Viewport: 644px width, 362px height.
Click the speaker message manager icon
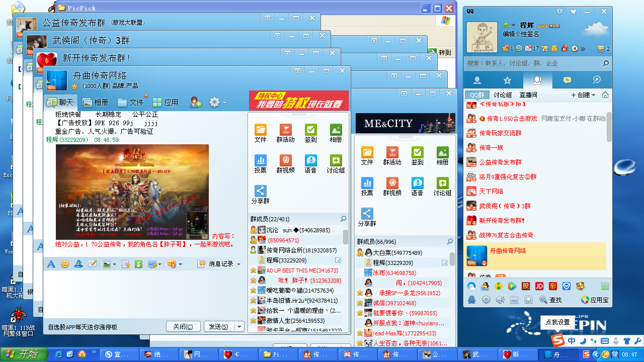tap(500, 300)
